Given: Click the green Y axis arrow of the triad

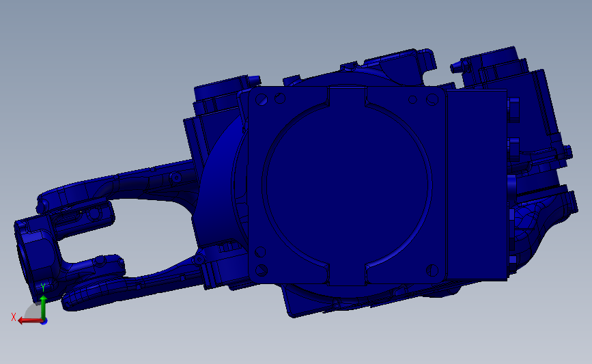Looking at the screenshot, I should 43,307.
